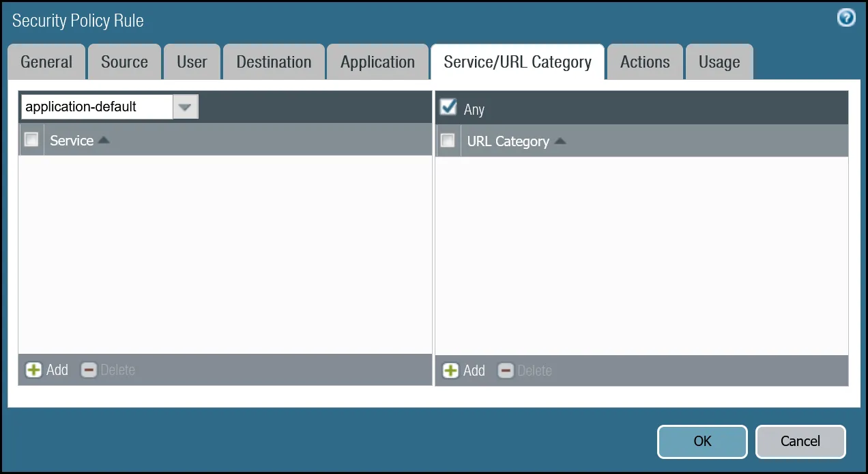This screenshot has width=868, height=474.
Task: Toggle the URL Category column sort arrow
Action: tap(560, 140)
